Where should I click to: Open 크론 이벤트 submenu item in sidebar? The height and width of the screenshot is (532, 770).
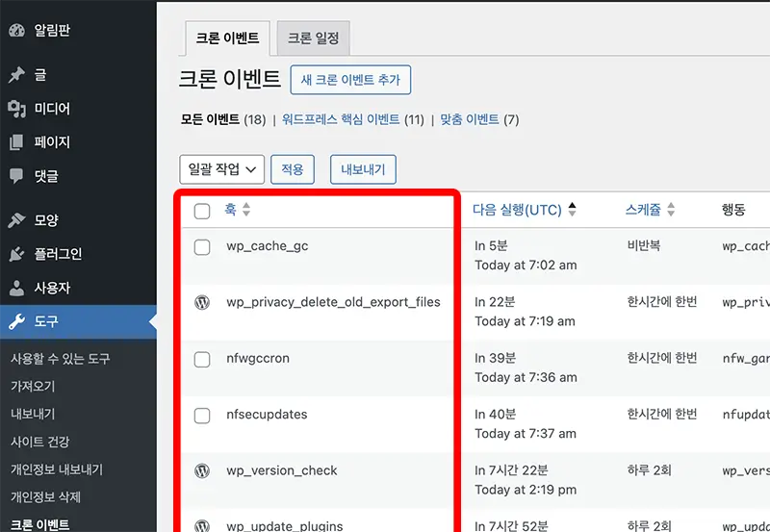(x=40, y=524)
